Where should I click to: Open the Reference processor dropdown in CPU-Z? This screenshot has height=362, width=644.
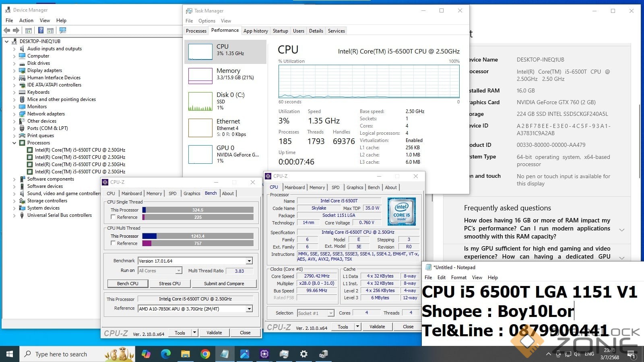point(249,309)
